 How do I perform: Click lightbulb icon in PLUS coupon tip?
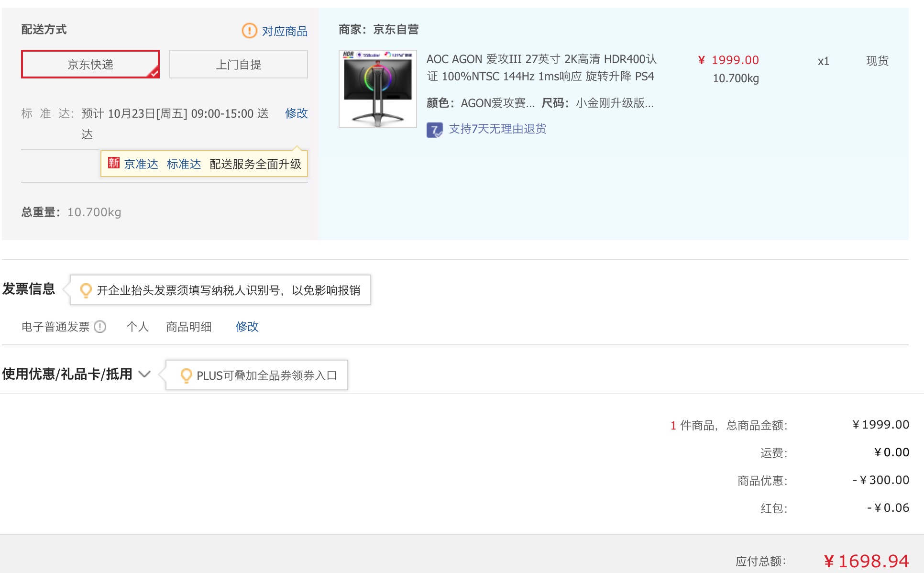[x=186, y=375]
